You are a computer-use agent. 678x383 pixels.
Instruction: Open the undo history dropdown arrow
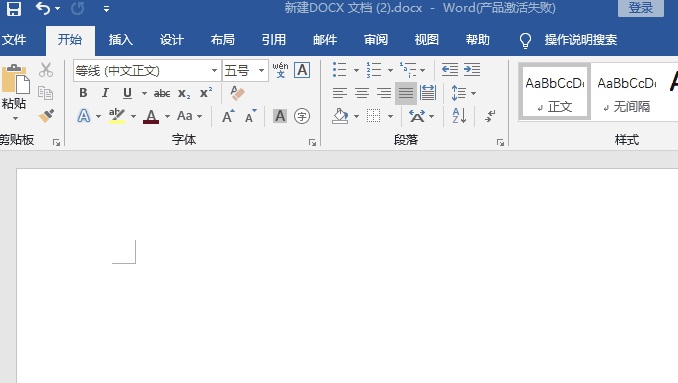[x=57, y=9]
